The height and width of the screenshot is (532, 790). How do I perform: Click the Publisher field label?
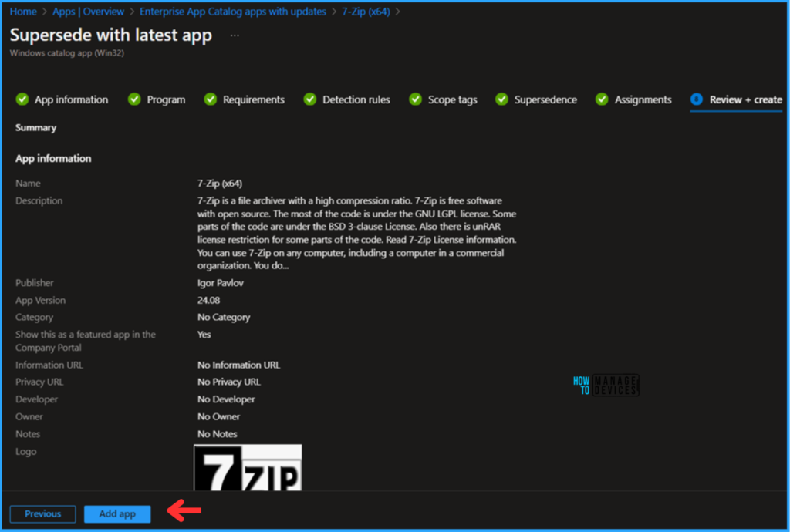coord(34,283)
